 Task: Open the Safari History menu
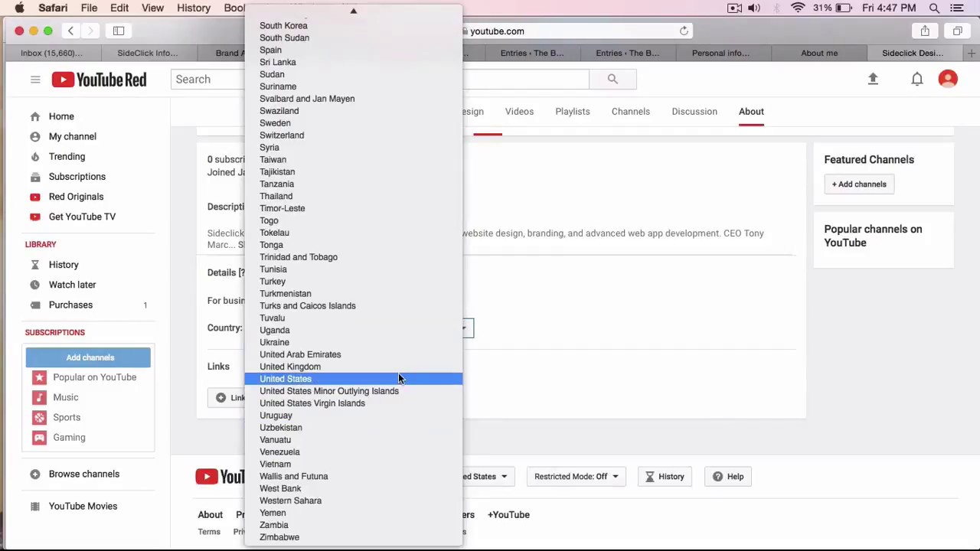pyautogui.click(x=194, y=8)
